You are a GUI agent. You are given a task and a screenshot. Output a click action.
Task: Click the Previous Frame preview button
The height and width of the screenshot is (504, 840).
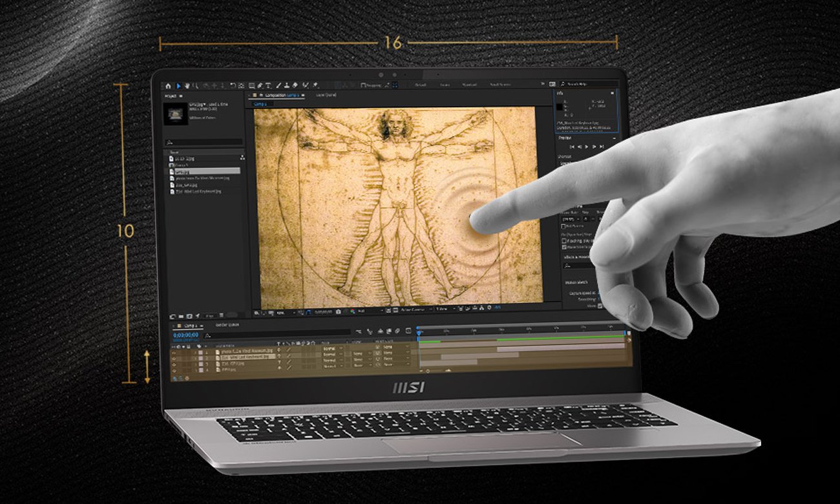(x=580, y=147)
